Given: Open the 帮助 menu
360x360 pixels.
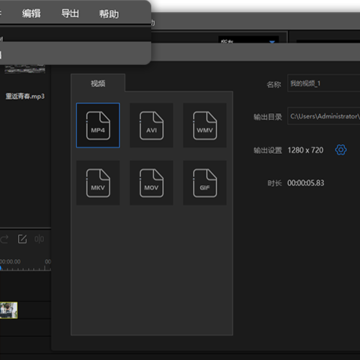Looking at the screenshot, I should (x=109, y=14).
